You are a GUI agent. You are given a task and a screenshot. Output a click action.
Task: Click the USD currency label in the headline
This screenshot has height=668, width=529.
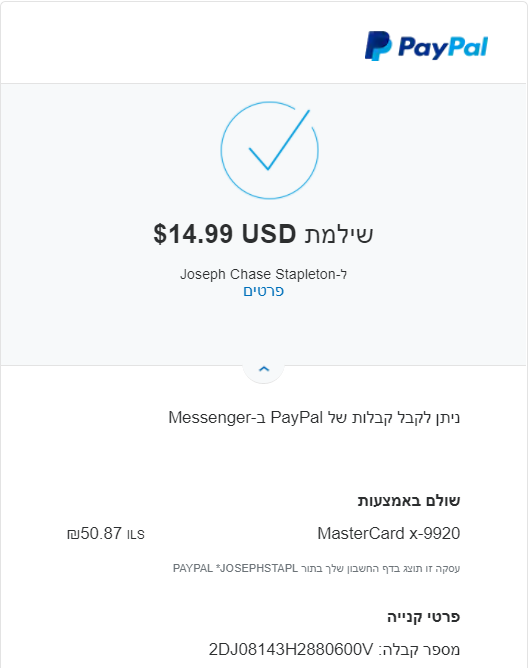point(269,233)
